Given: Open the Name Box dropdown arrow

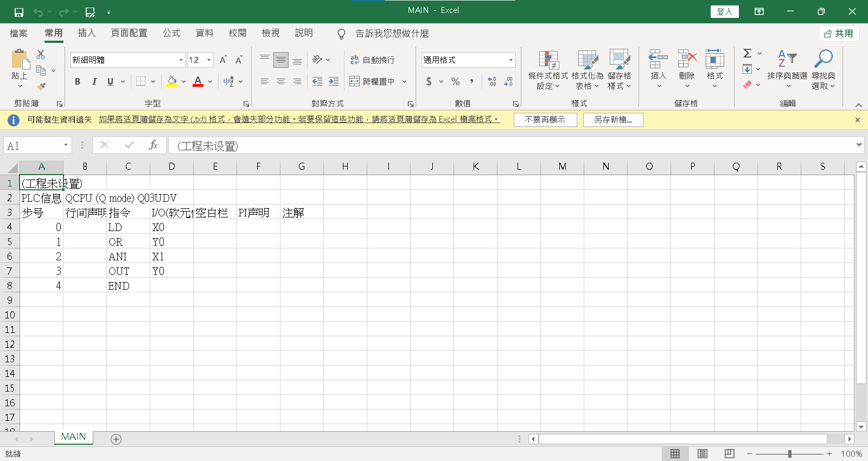Looking at the screenshot, I should click(66, 145).
